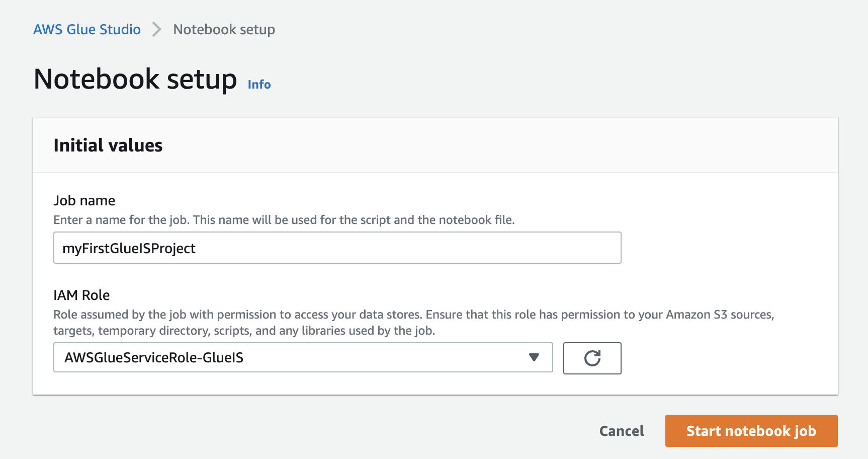The width and height of the screenshot is (868, 459).
Task: Click the IAM Role dropdown arrow triangle
Action: click(x=534, y=357)
